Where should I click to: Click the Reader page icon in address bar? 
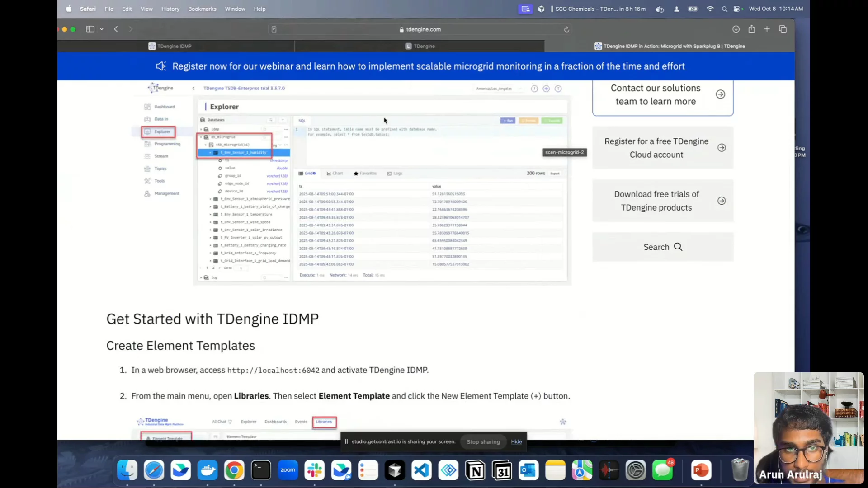[x=274, y=29]
